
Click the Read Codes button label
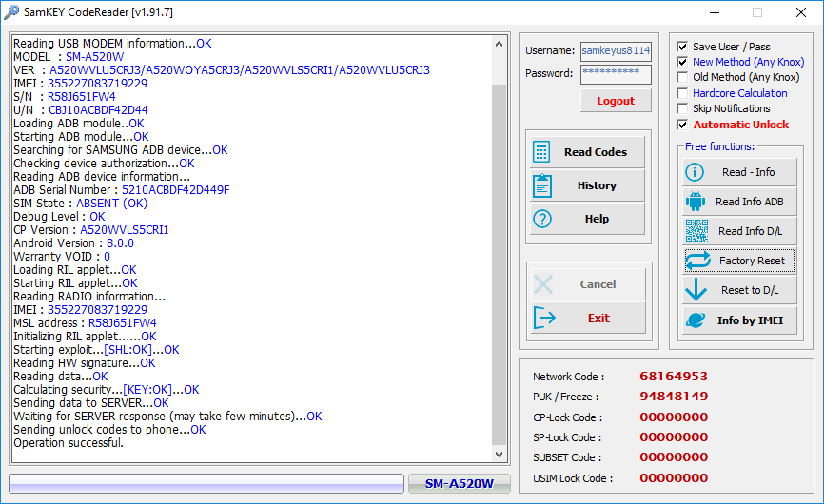click(596, 152)
